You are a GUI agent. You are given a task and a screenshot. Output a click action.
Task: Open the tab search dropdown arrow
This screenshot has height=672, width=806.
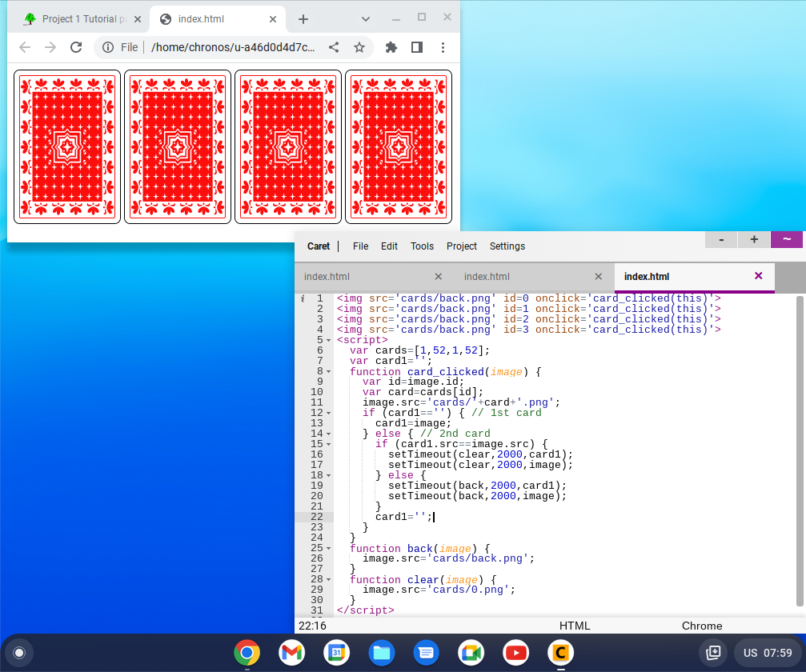pyautogui.click(x=366, y=18)
